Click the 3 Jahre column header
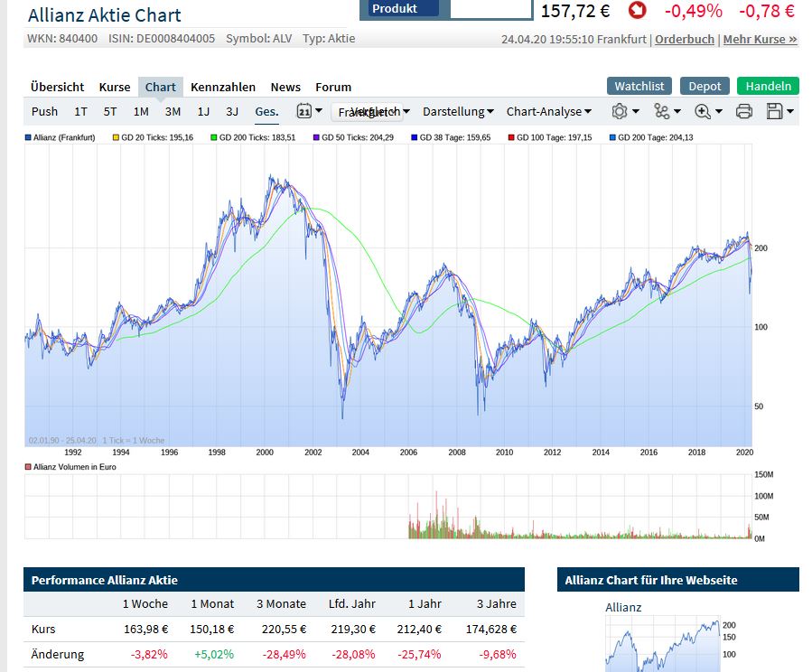The height and width of the screenshot is (672, 812). (x=497, y=603)
